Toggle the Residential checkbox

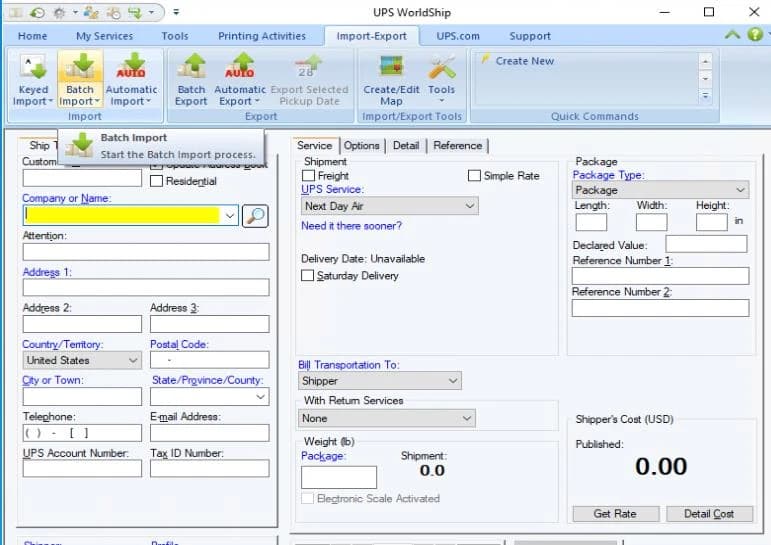tap(156, 181)
